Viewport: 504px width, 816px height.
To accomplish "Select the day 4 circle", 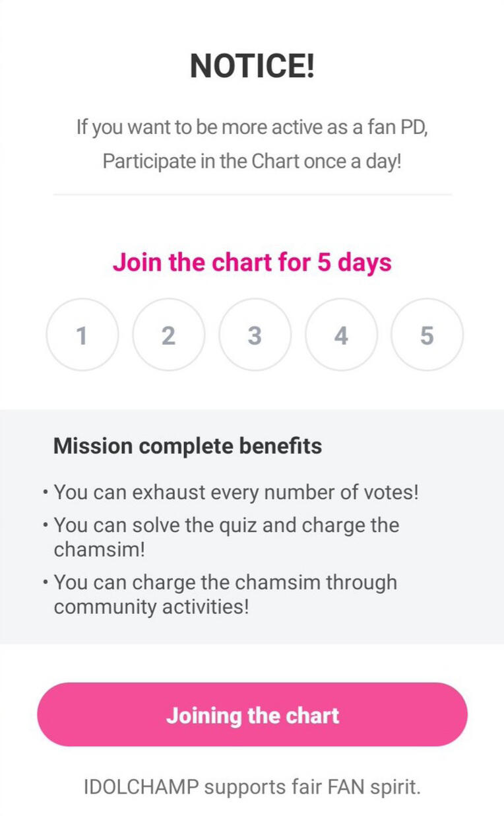I will tap(341, 335).
